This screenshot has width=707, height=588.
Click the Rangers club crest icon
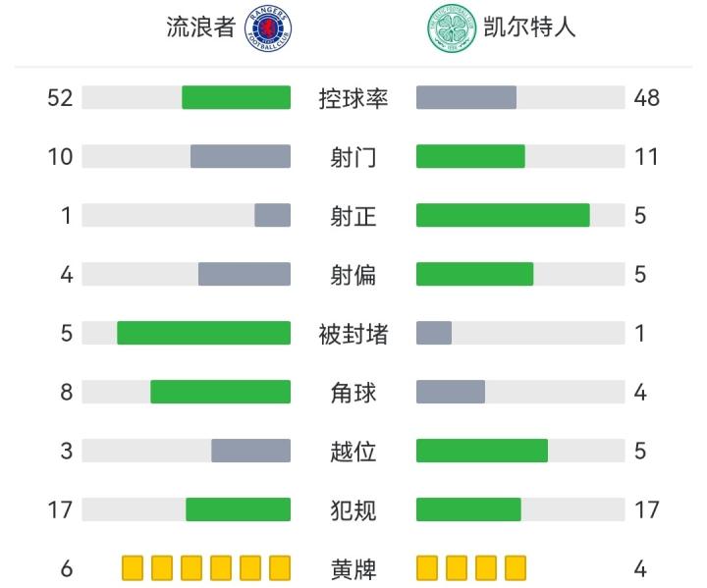pyautogui.click(x=268, y=28)
